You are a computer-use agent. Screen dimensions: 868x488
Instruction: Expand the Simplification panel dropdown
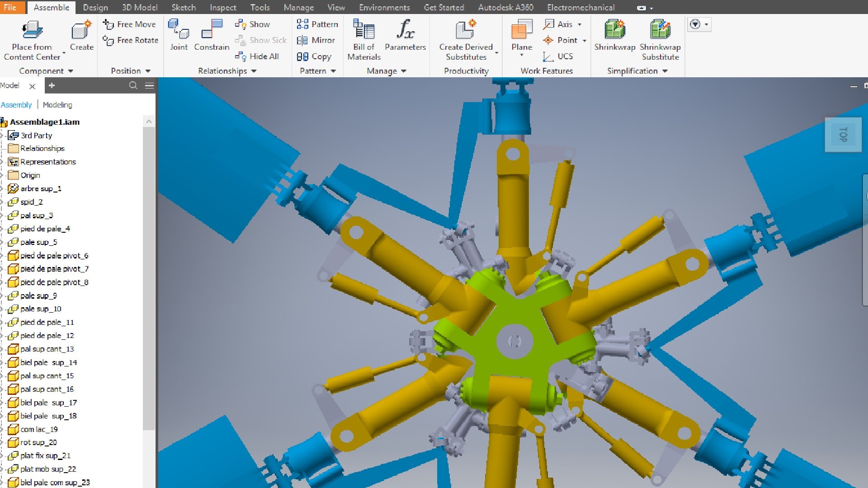point(665,71)
